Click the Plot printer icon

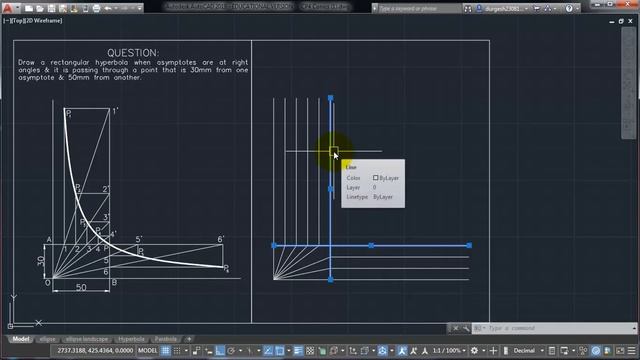[96, 8]
